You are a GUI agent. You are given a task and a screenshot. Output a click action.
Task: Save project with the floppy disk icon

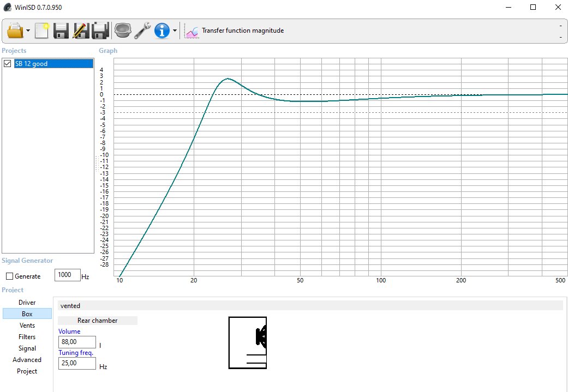click(x=61, y=31)
